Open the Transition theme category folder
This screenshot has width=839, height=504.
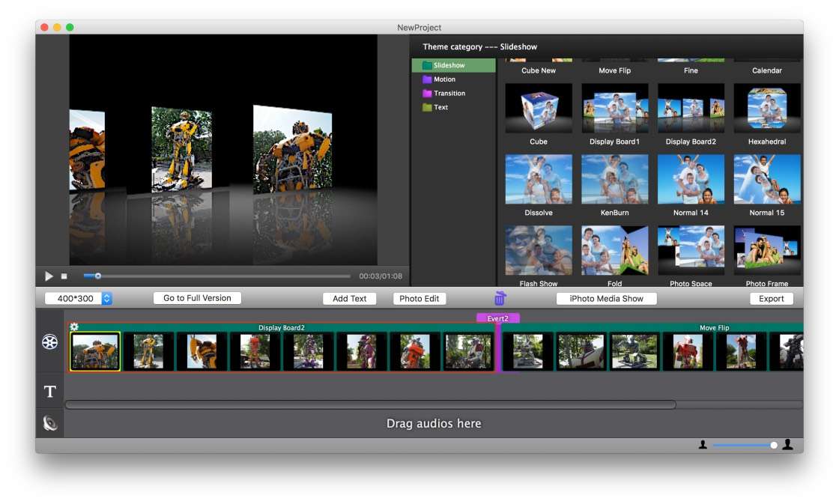pyautogui.click(x=449, y=94)
